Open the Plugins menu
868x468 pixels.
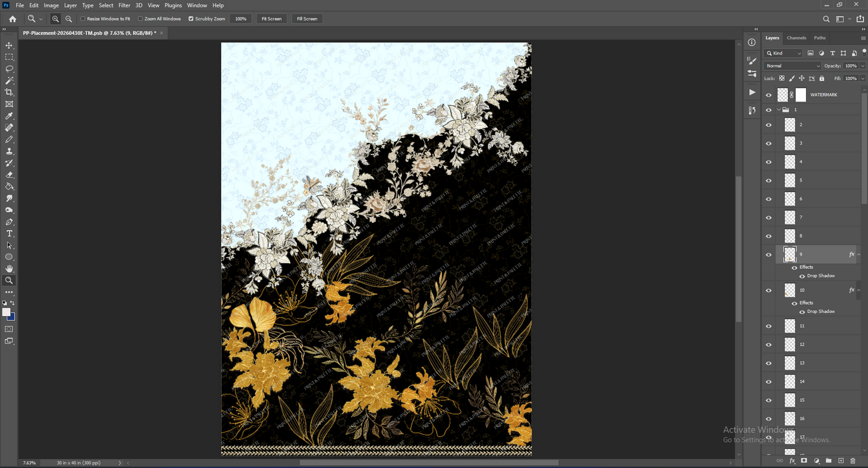click(173, 5)
